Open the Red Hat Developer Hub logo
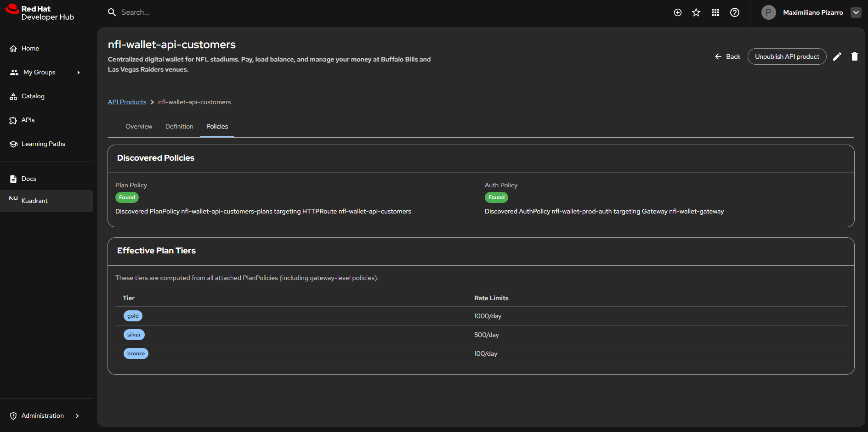Viewport: 868px width, 432px height. (40, 13)
